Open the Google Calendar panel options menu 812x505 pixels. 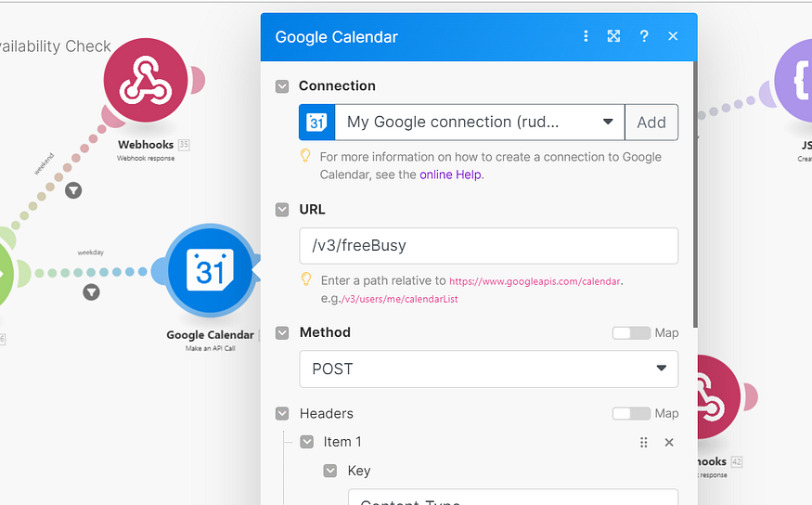[x=586, y=36]
